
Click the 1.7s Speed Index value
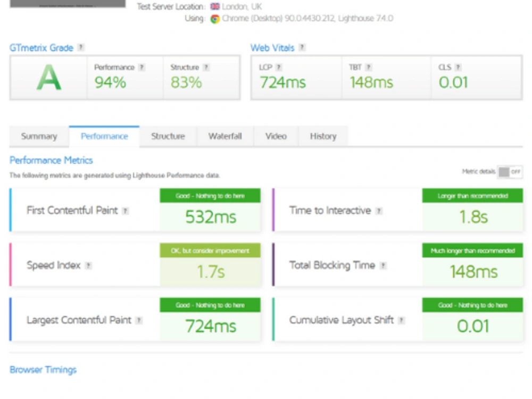(211, 272)
